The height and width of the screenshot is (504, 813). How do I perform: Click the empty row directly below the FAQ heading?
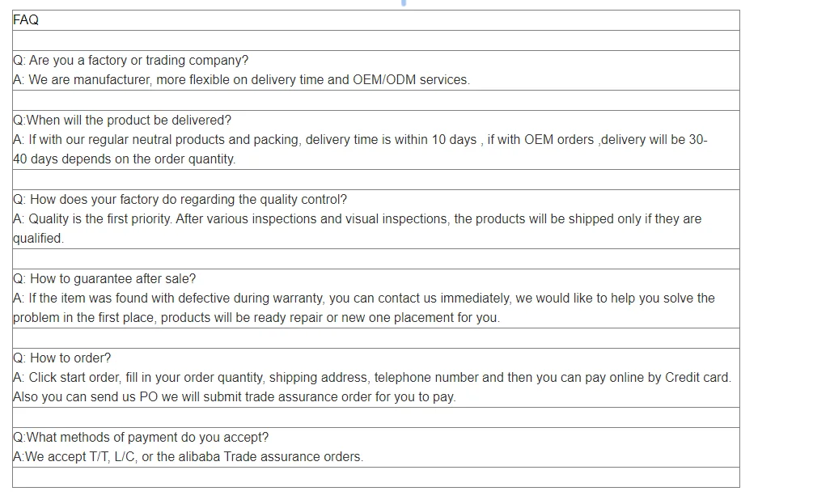coord(376,40)
